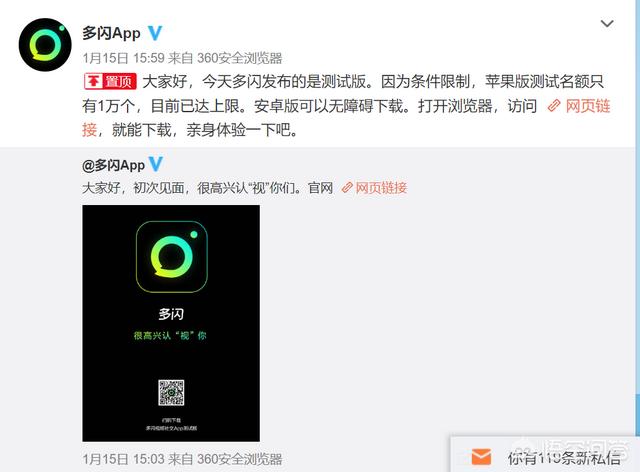
Task: Click verified badge next to @多闪App
Action: [156, 164]
